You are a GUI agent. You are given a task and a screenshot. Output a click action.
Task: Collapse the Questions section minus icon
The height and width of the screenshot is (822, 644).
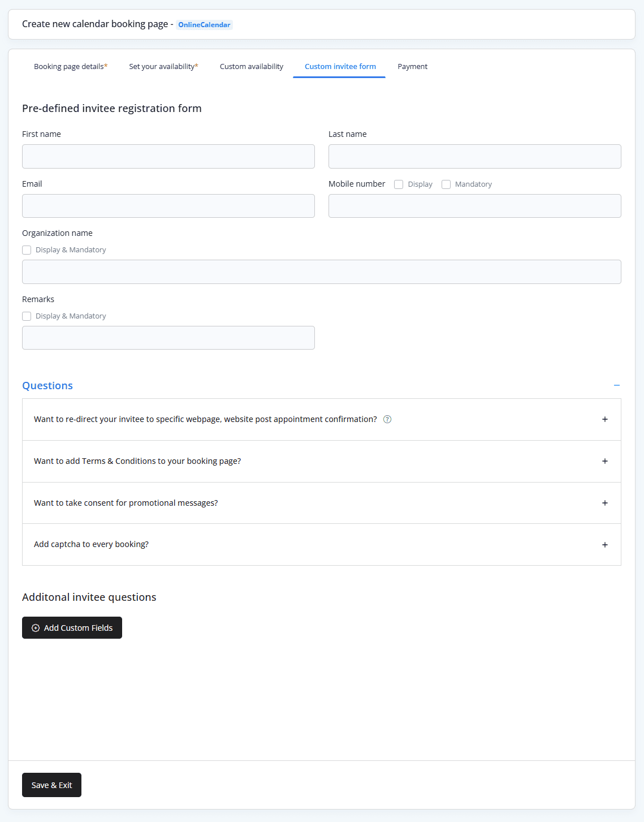617,385
